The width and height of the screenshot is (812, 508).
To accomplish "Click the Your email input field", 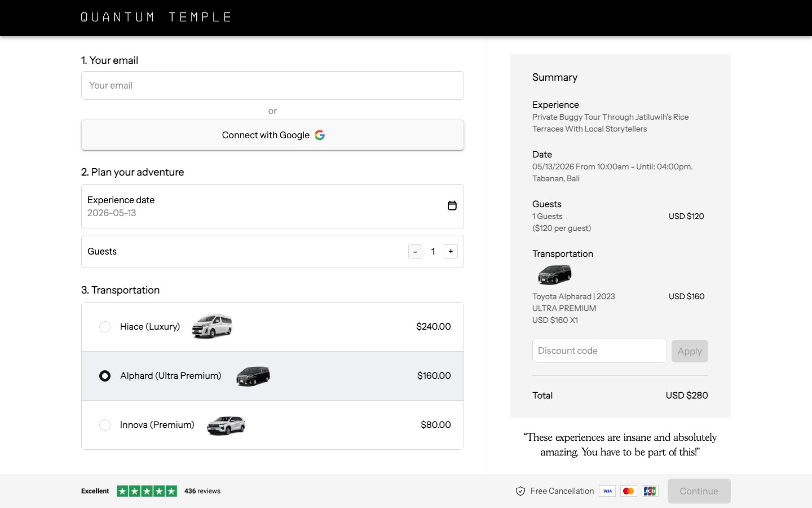I will point(272,85).
